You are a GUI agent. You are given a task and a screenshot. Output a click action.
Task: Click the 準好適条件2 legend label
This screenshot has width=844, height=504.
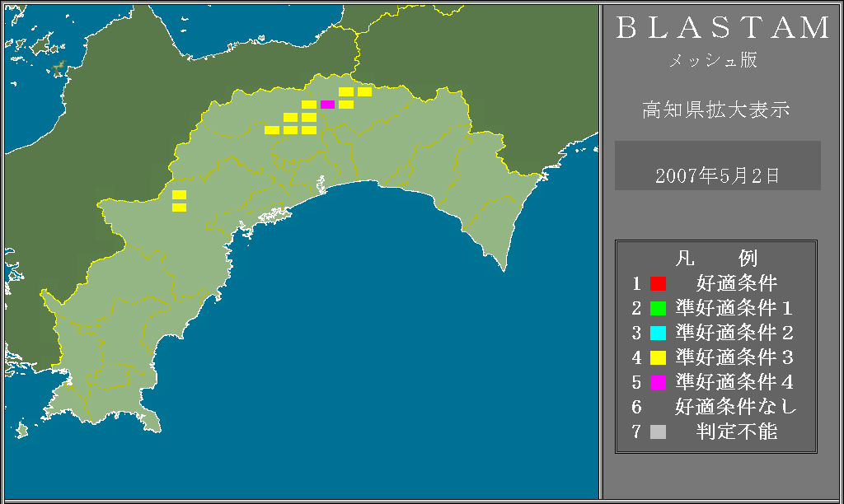(734, 333)
